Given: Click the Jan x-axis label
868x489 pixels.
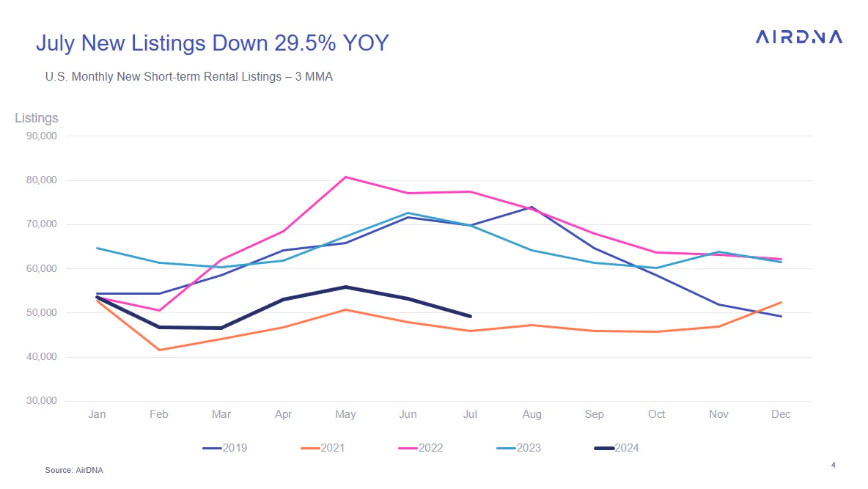Looking at the screenshot, I should [97, 414].
